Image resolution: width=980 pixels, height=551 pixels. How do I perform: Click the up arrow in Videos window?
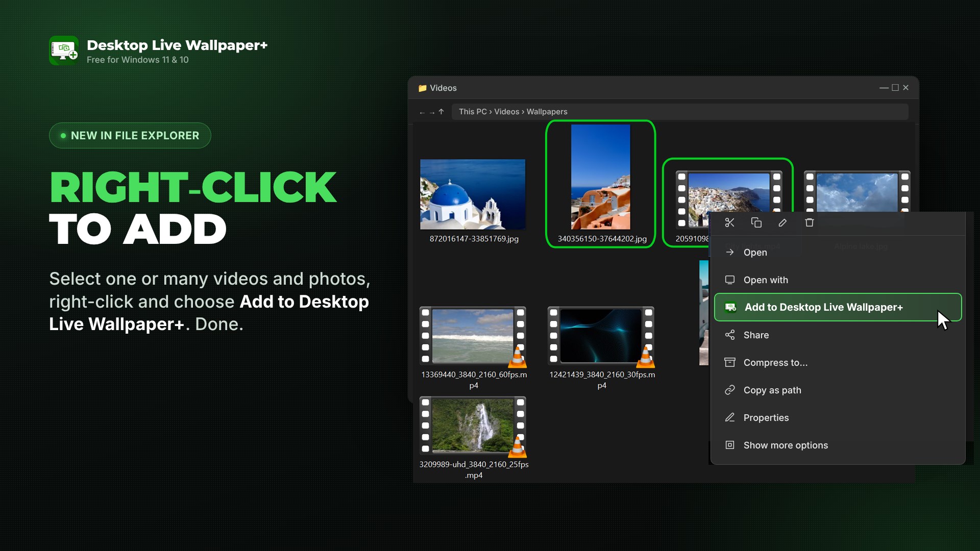(x=441, y=112)
